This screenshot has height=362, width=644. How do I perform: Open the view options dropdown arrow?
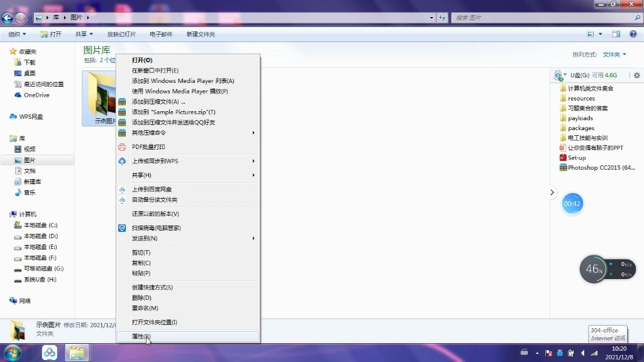click(601, 34)
